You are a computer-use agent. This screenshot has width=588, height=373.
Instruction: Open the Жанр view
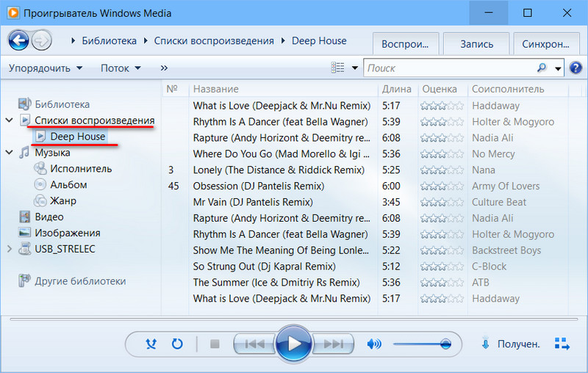tap(63, 200)
